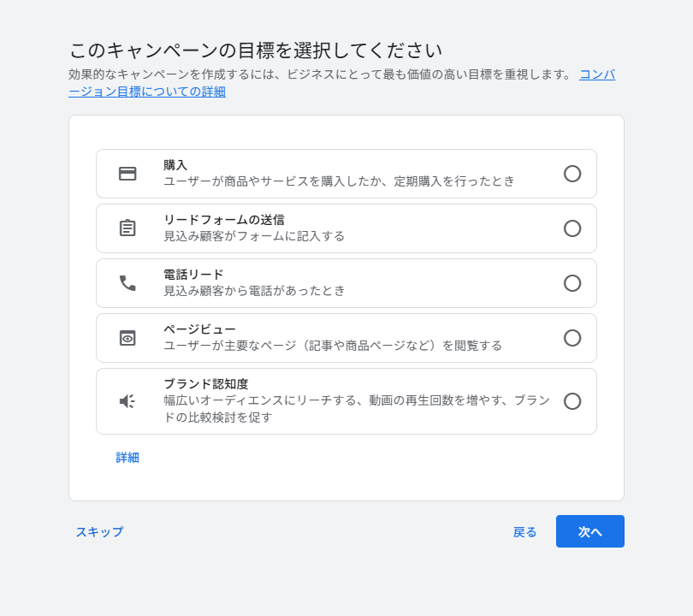This screenshot has height=616, width=693.
Task: Click the page view eye icon
Action: 127,338
